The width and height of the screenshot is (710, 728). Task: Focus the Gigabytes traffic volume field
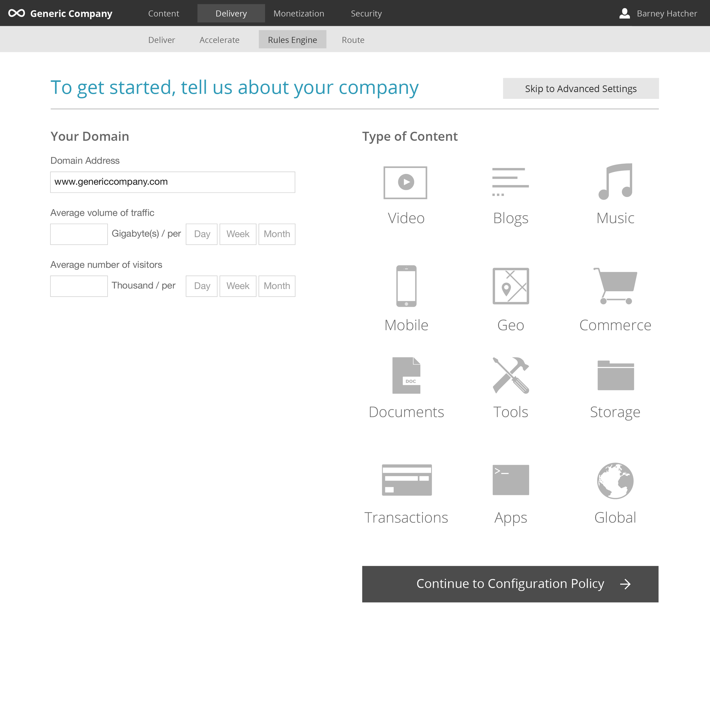pyautogui.click(x=79, y=234)
